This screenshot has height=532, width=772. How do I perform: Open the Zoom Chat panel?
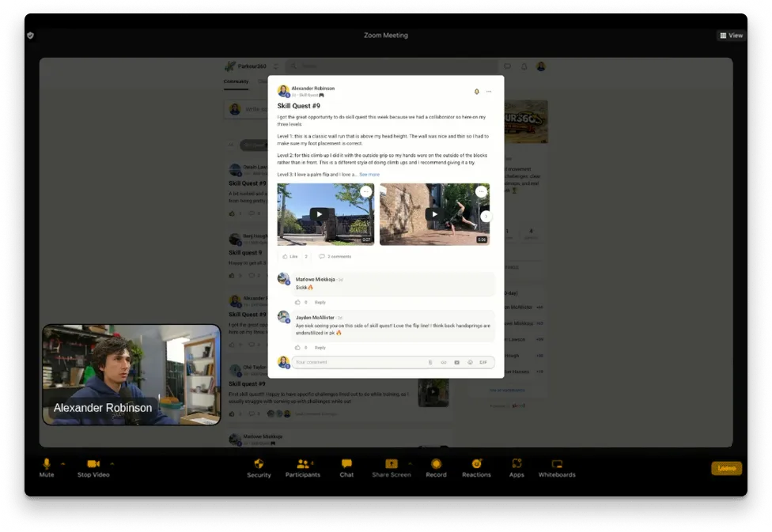click(x=346, y=468)
